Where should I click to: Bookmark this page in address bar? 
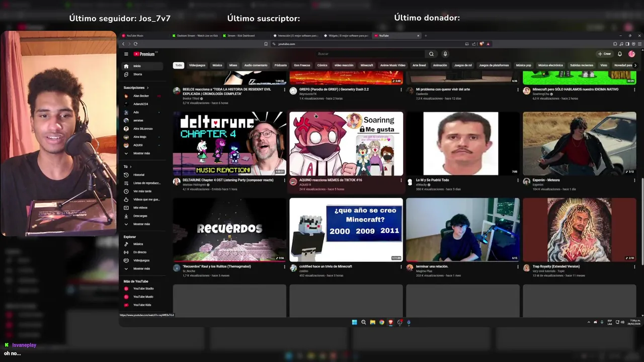(266, 44)
